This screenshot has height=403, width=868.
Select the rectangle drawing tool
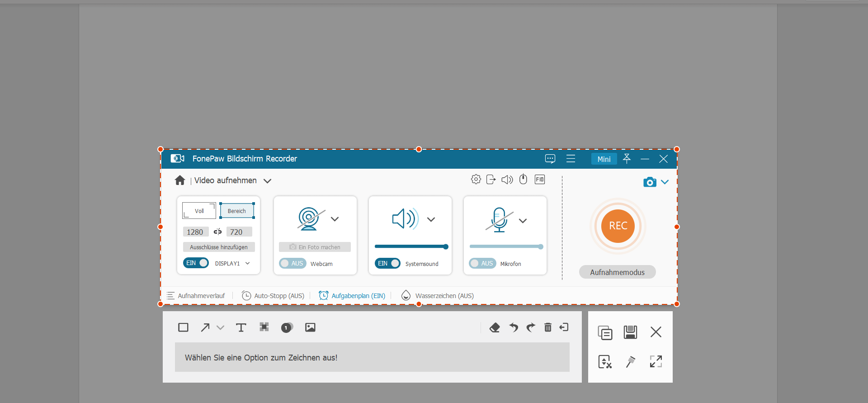coord(183,327)
